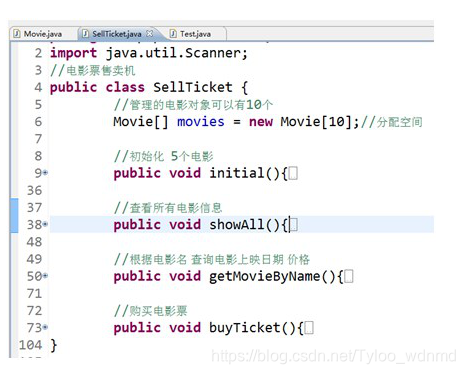
Task: Close the SellTicket.java tab
Action: [x=150, y=34]
